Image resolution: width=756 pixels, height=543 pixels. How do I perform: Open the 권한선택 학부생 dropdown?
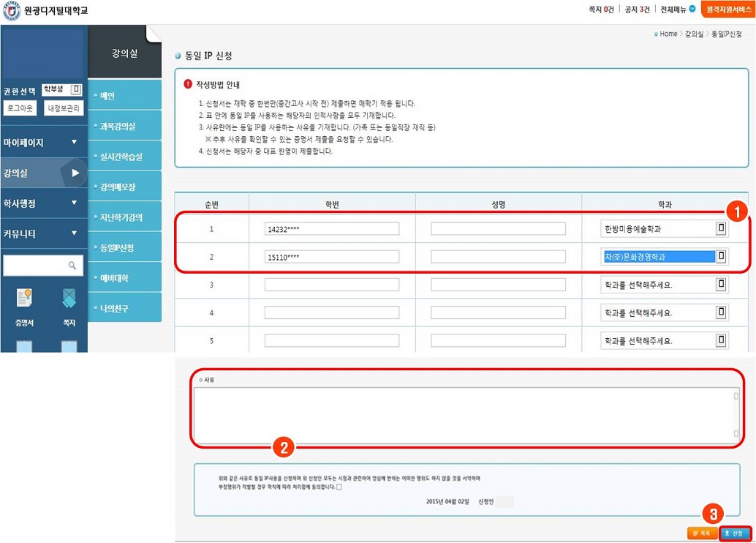coord(76,89)
